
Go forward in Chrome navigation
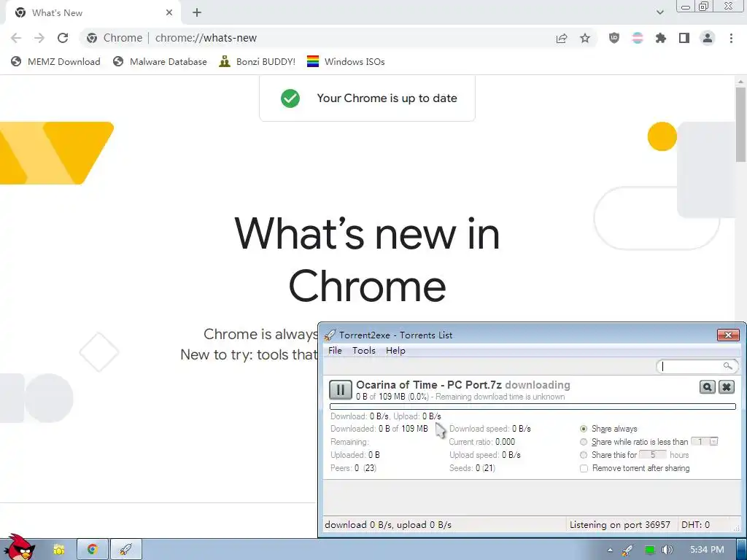39,38
